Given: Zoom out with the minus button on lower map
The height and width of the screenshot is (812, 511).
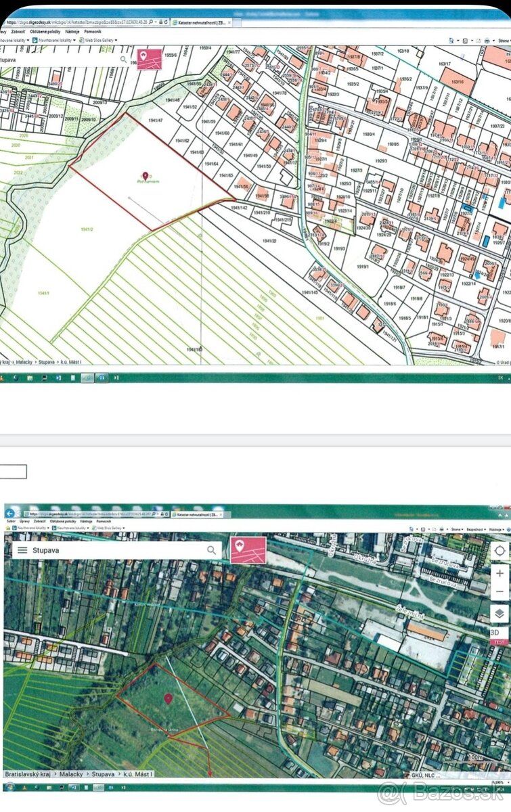Looking at the screenshot, I should coord(499,591).
